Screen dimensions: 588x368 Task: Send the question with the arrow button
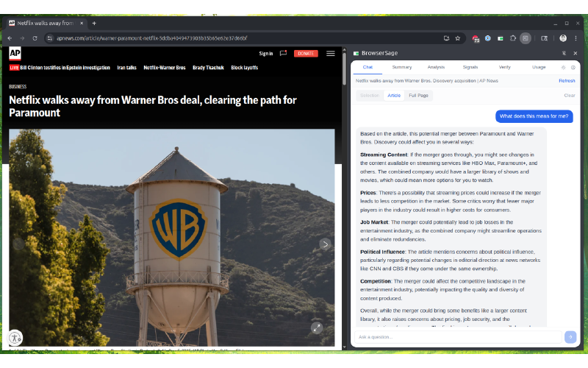click(x=570, y=337)
